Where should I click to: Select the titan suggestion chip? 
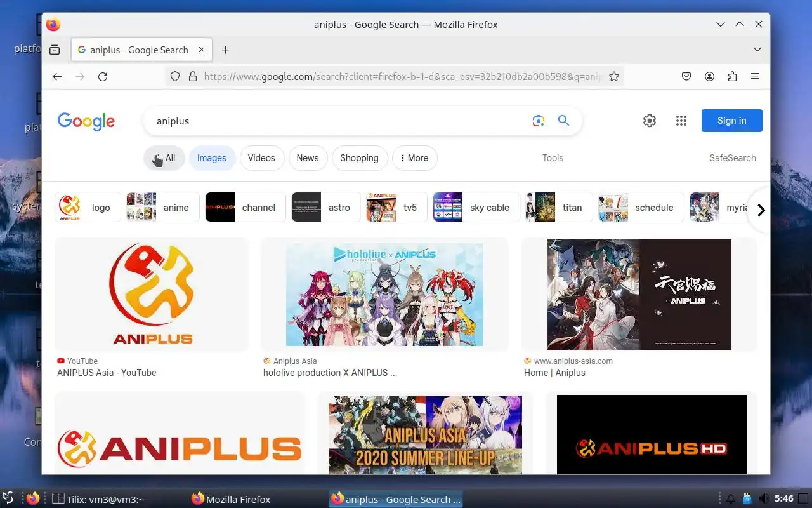tap(559, 207)
